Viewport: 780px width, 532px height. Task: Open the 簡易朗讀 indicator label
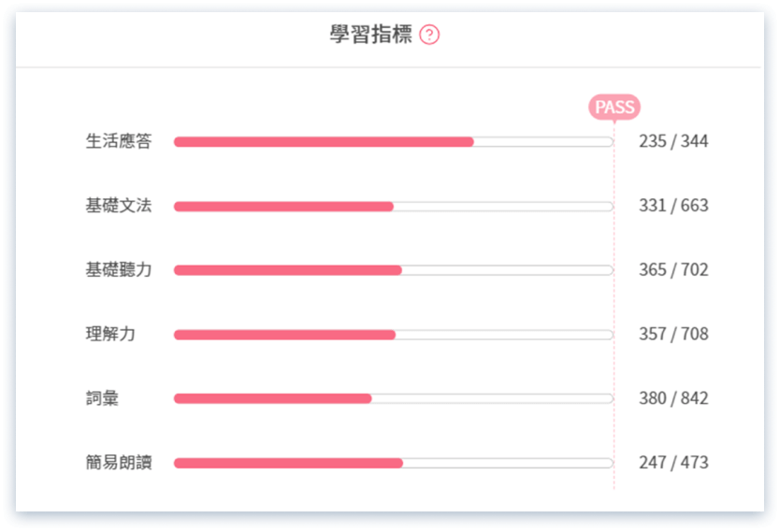(x=118, y=462)
